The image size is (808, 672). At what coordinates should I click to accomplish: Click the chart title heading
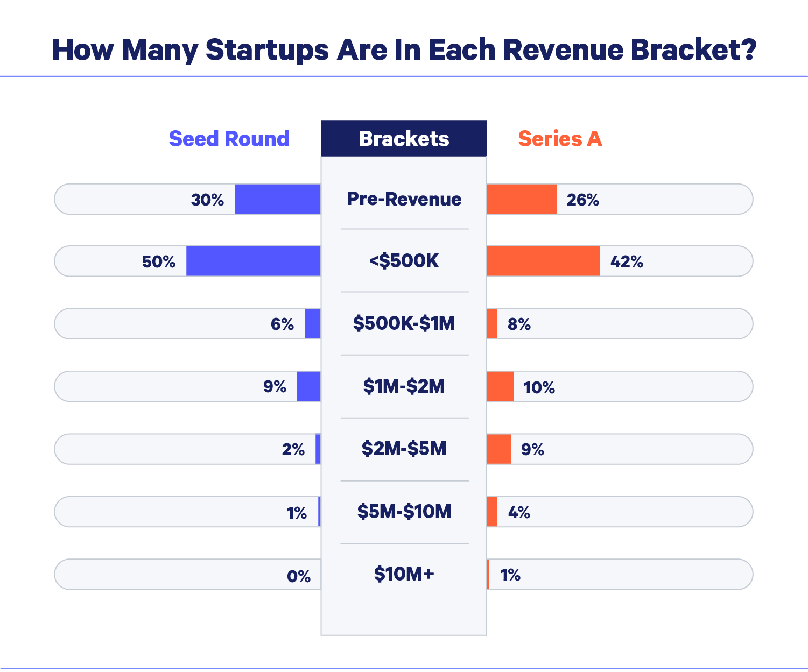(x=404, y=49)
